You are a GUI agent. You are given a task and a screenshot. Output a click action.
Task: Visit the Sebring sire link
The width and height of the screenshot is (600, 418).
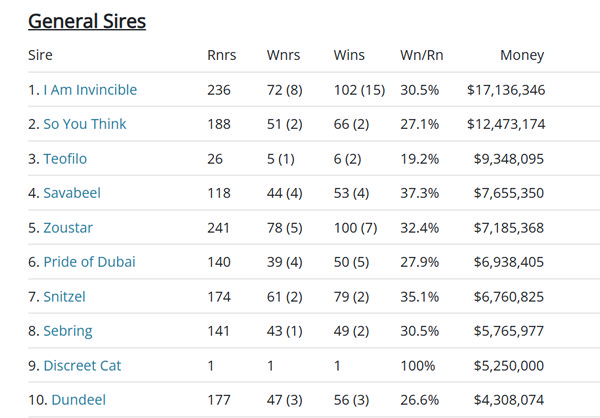click(x=68, y=331)
